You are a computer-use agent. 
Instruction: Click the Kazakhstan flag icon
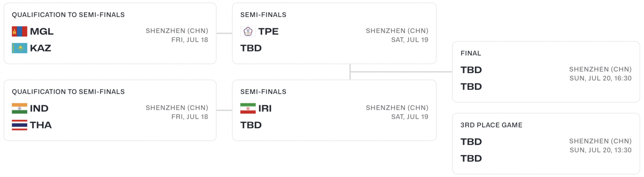point(19,48)
